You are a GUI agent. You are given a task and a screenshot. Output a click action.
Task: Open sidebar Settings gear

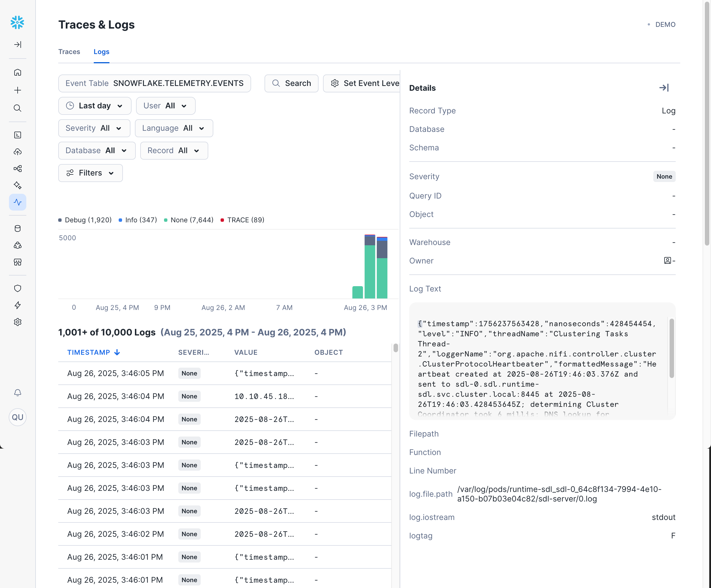(17, 322)
